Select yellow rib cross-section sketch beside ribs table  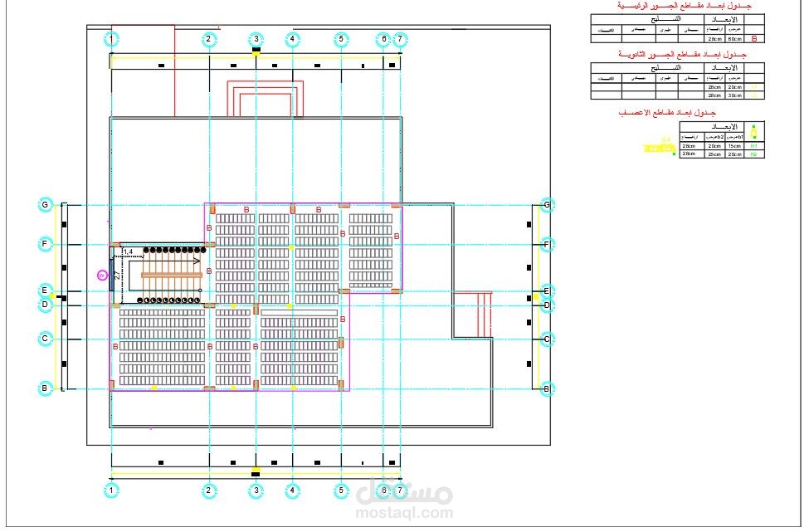click(x=660, y=148)
